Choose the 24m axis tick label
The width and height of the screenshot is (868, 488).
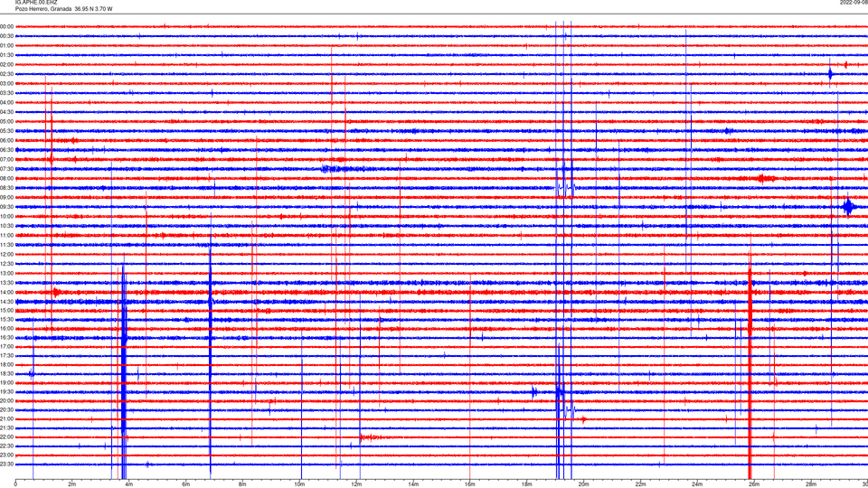697,484
